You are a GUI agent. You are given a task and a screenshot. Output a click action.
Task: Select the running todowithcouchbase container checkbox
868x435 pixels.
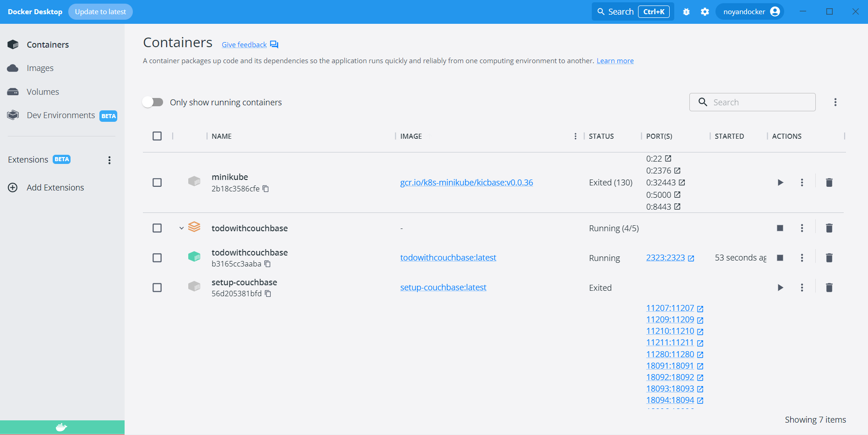(157, 258)
